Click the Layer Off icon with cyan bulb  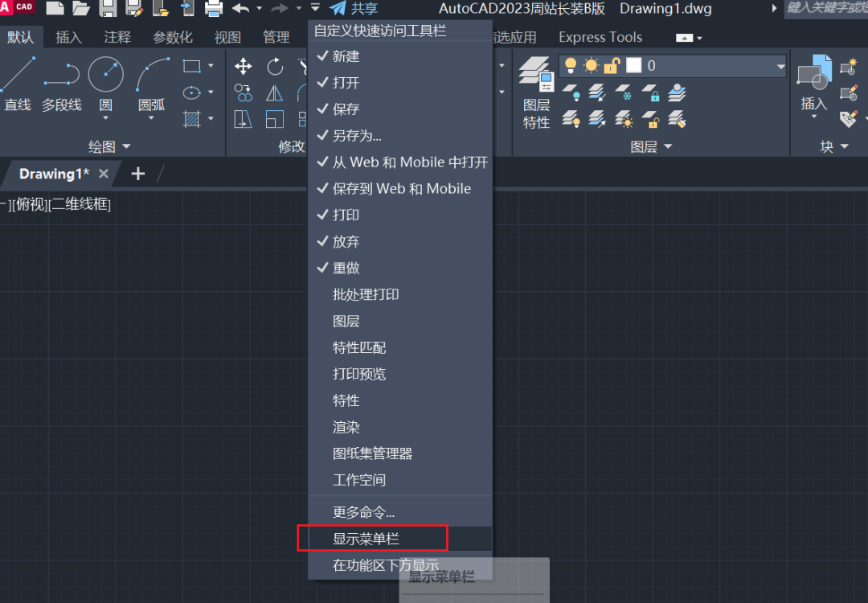[x=571, y=92]
